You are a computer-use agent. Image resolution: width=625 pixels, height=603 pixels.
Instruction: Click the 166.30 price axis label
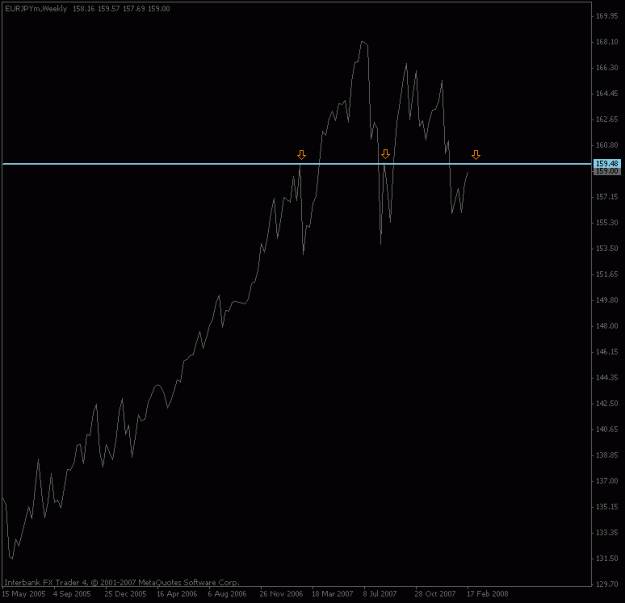[x=607, y=68]
